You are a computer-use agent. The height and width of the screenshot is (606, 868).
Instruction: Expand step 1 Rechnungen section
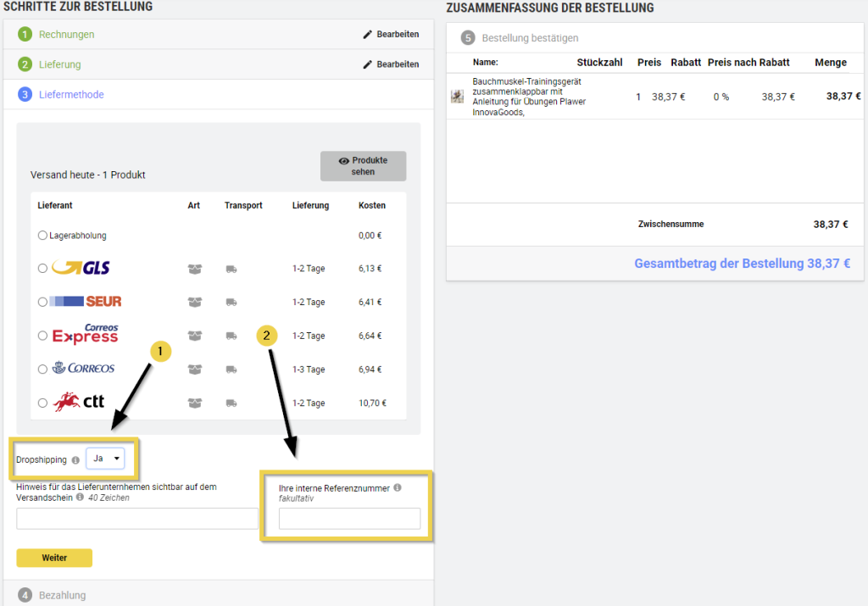coord(66,35)
